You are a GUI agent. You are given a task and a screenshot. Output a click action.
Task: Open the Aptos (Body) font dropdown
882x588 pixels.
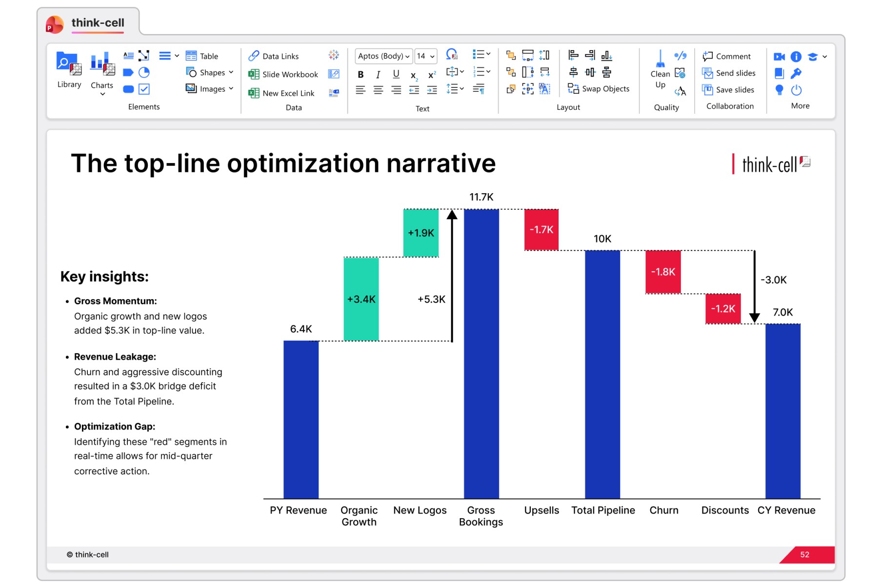point(383,56)
